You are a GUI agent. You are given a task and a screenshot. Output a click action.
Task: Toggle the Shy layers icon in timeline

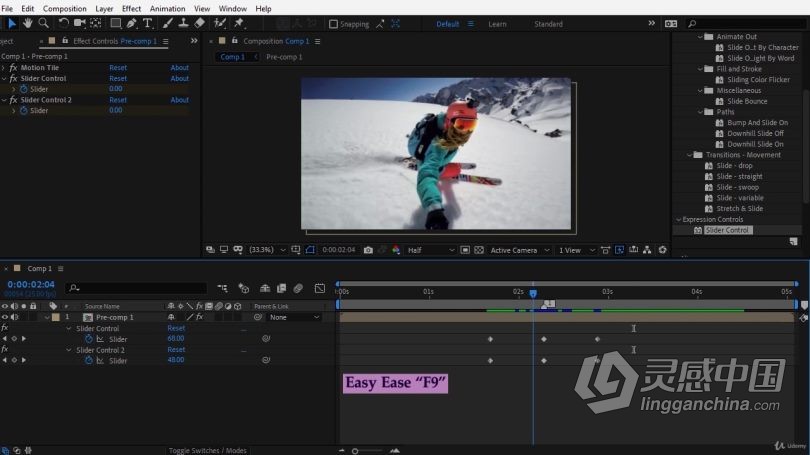click(x=265, y=288)
